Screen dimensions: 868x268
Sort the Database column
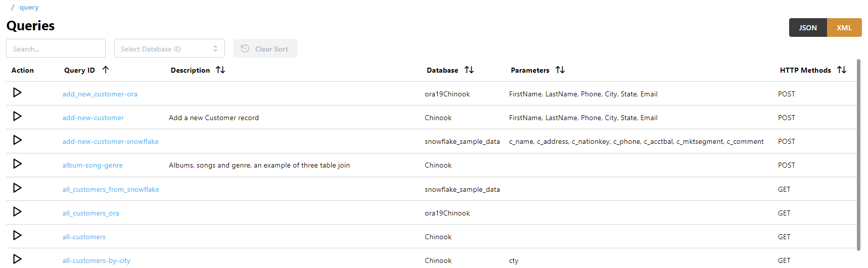tap(469, 70)
